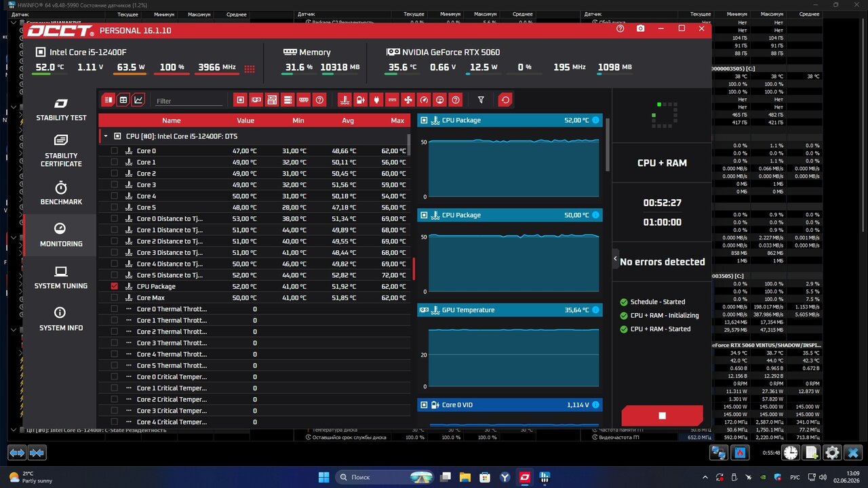Sort table by the Avg column header
Image resolution: width=868 pixels, height=488 pixels.
(x=348, y=121)
